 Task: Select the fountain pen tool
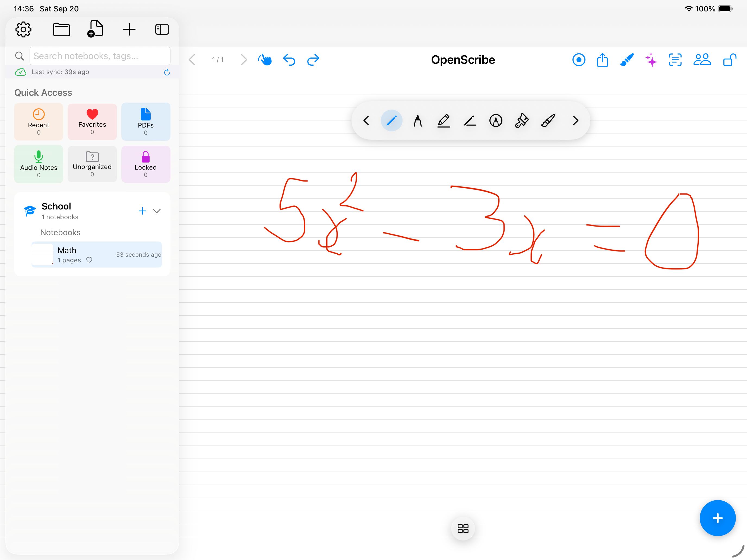pyautogui.click(x=418, y=120)
